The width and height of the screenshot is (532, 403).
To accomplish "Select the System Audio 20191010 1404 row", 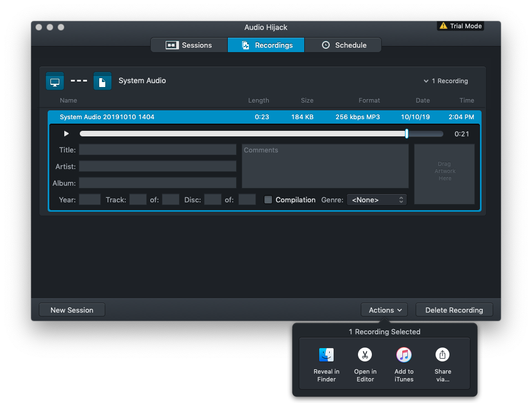I will click(264, 117).
